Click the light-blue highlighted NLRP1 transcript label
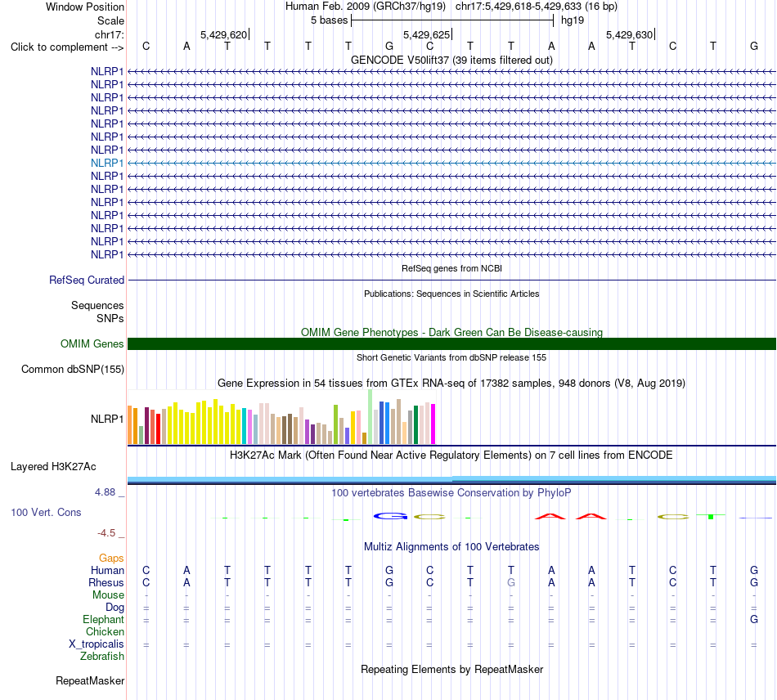This screenshot has width=777, height=700. point(106,163)
